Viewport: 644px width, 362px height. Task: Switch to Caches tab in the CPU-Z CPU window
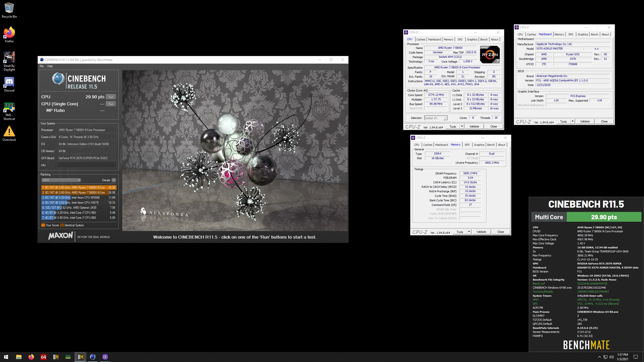[x=421, y=39]
